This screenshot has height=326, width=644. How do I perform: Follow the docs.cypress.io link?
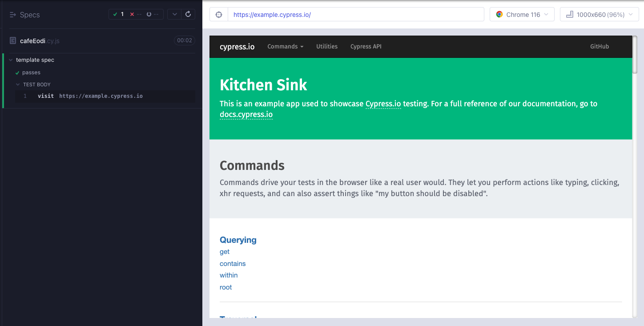[246, 114]
